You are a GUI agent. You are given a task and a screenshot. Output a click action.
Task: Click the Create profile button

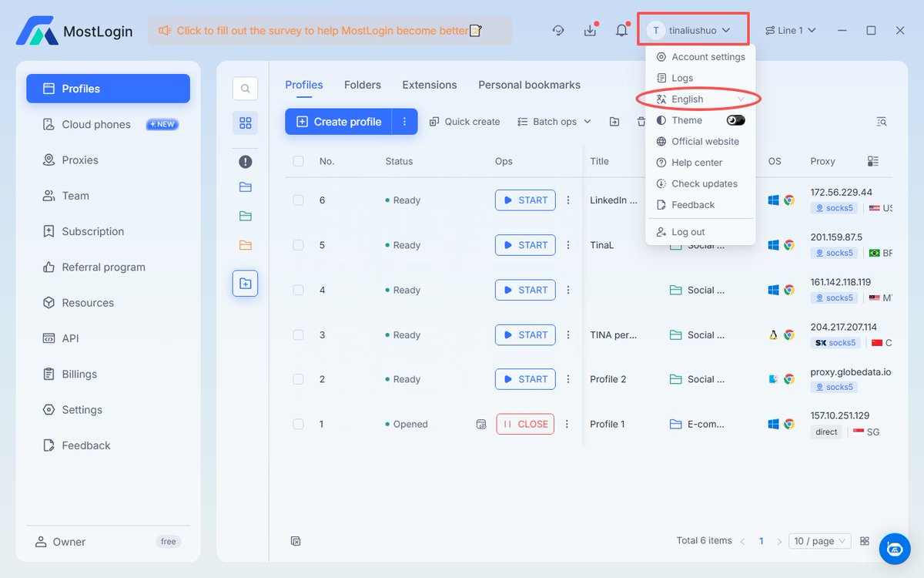[x=339, y=122]
